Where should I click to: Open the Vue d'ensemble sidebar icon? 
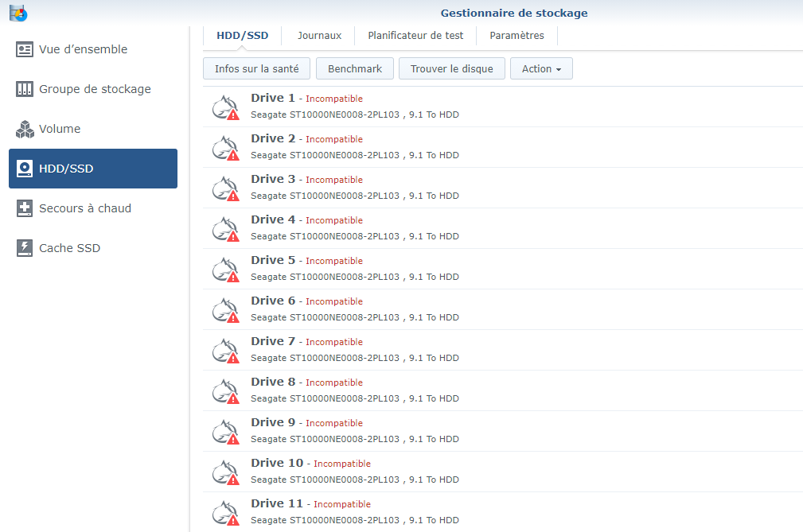click(x=25, y=49)
